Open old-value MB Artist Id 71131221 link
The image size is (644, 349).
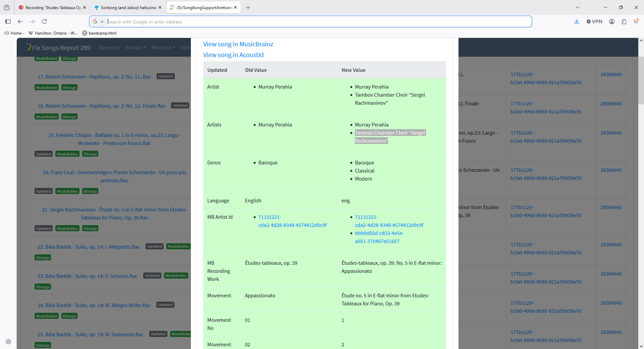292,221
